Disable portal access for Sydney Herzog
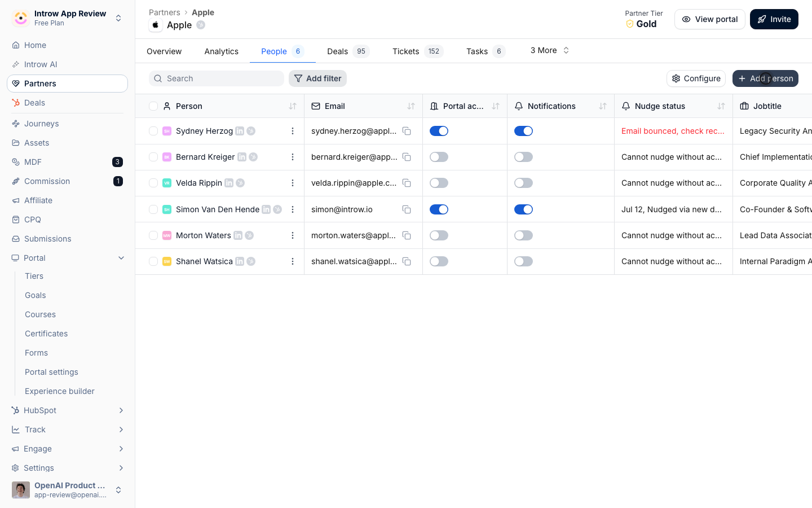The width and height of the screenshot is (812, 508). click(439, 131)
